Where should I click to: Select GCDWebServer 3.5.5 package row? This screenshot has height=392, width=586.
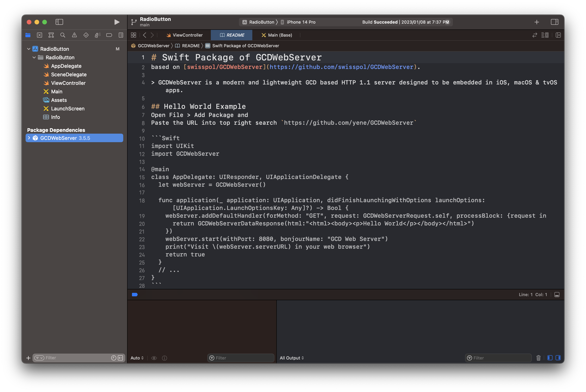tap(74, 138)
